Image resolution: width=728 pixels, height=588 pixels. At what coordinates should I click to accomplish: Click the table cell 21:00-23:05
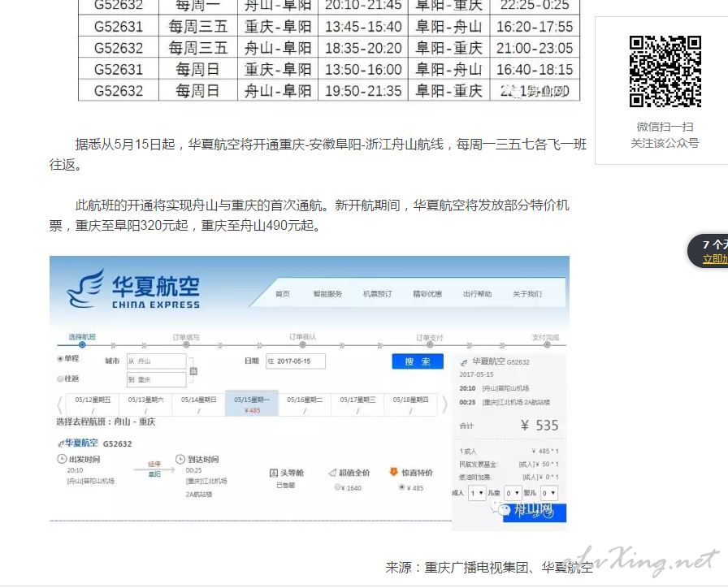coord(535,48)
